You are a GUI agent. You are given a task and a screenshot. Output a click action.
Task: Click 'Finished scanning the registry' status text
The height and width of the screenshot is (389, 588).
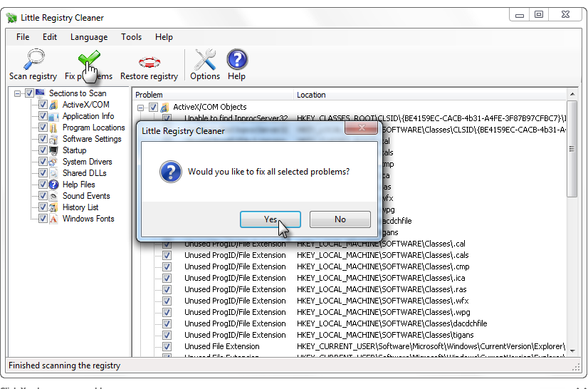(65, 365)
